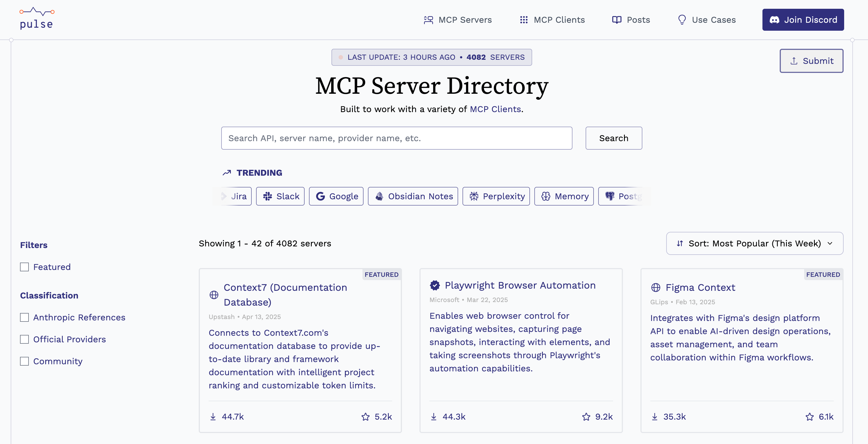Viewport: 868px width, 444px height.
Task: Click the Last Update servers status badge
Action: pyautogui.click(x=432, y=57)
